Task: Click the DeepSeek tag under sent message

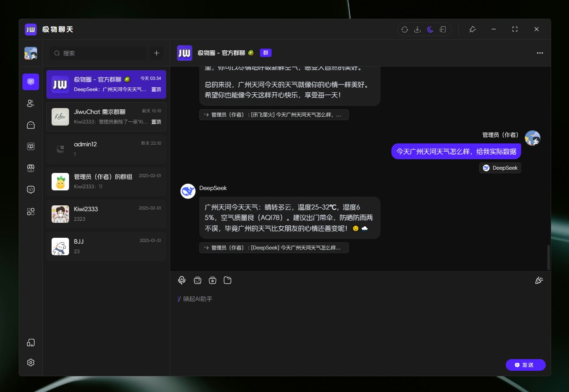Action: [500, 168]
